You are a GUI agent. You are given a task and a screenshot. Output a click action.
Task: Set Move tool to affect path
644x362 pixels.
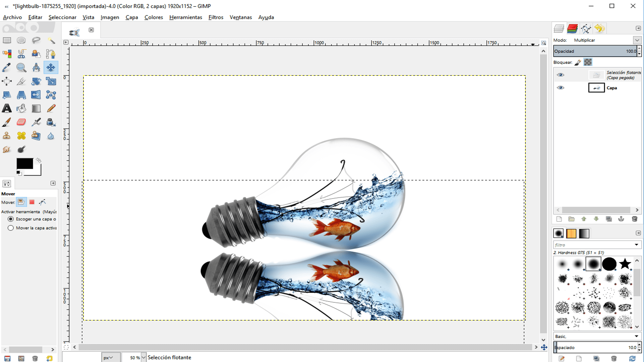coord(42,202)
